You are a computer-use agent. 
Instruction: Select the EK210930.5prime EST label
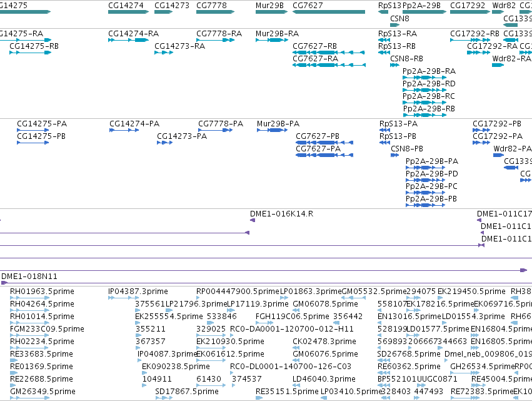click(x=230, y=342)
